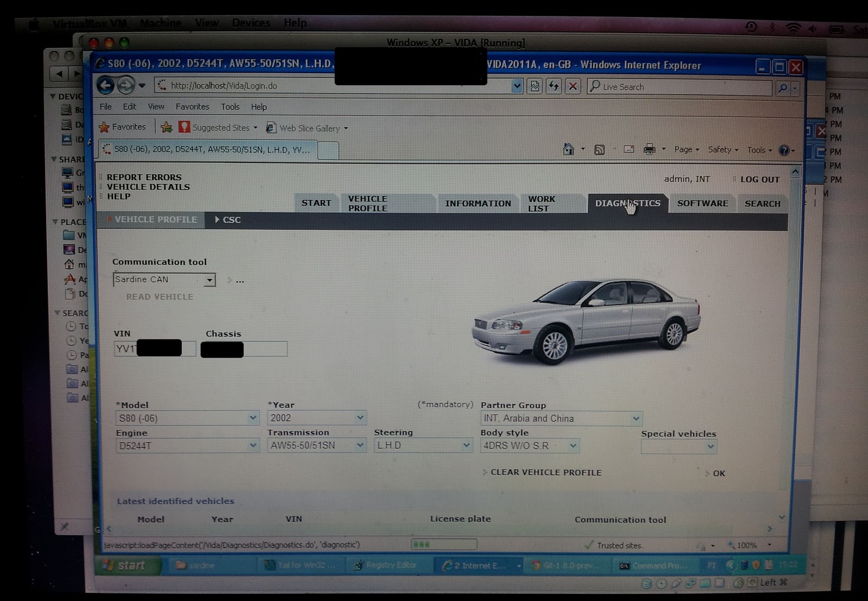Switch to the START tab
Image resolution: width=868 pixels, height=601 pixels.
click(x=316, y=203)
